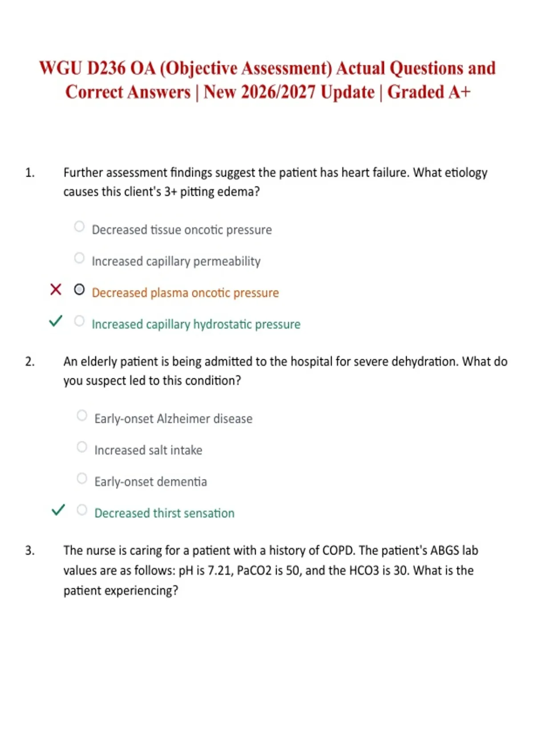
Task: Choose the 'Early-onset dementia' radio option
Action: 82,478
